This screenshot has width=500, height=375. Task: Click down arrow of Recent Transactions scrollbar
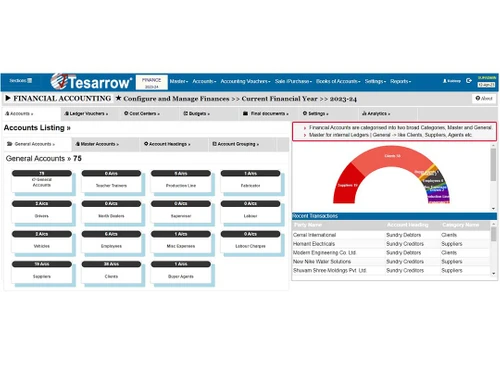pos(493,274)
